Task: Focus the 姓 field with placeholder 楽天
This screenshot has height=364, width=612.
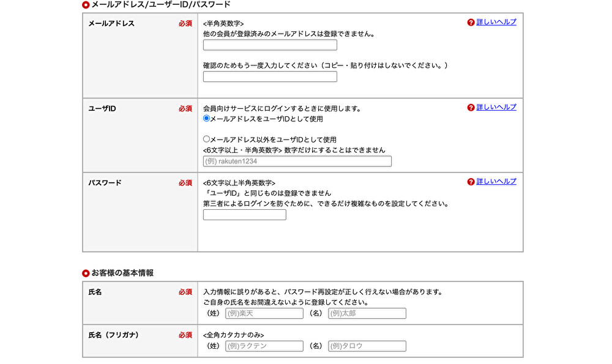Action: 264,313
